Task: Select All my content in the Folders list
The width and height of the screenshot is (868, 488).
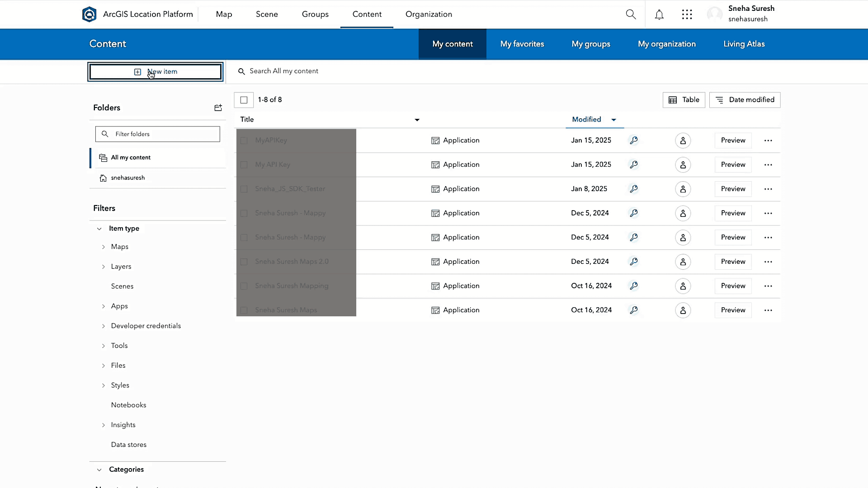Action: tap(131, 157)
